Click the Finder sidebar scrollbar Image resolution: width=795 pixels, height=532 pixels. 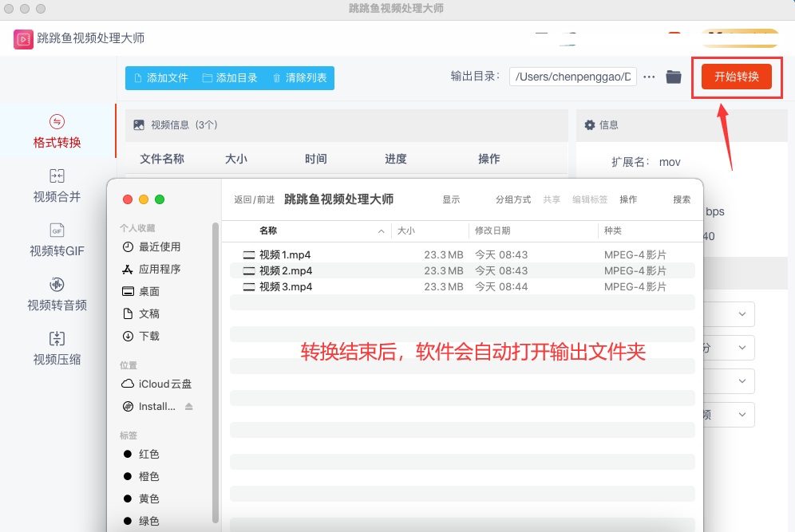click(216, 372)
